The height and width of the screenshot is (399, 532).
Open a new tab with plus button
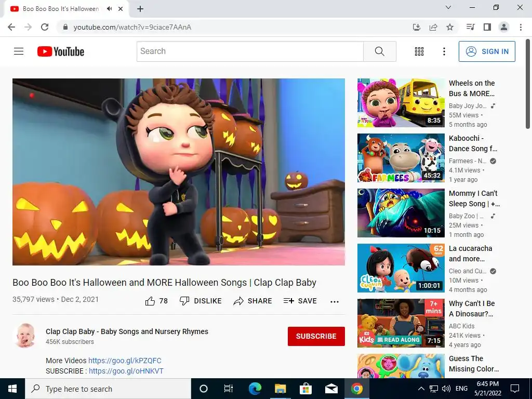[x=140, y=9]
